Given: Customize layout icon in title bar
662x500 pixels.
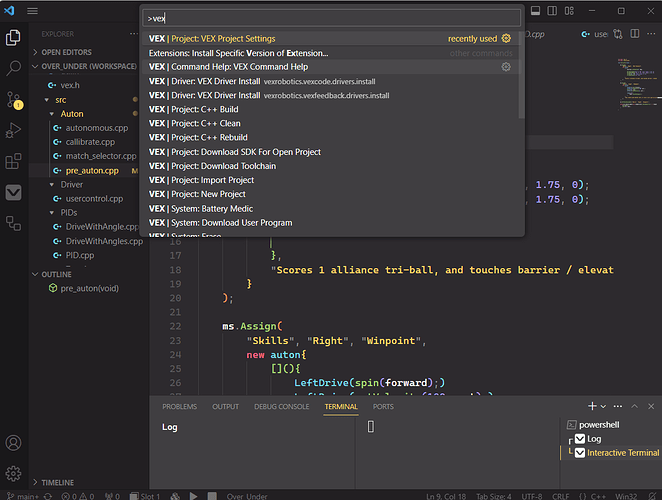Looking at the screenshot, I should 569,11.
